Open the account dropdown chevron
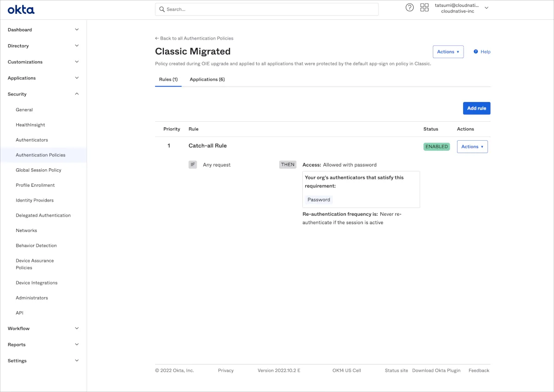 486,8
